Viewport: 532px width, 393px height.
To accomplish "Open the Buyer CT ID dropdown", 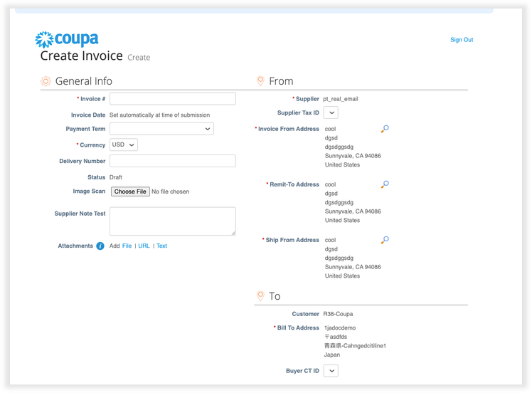I will pos(331,371).
